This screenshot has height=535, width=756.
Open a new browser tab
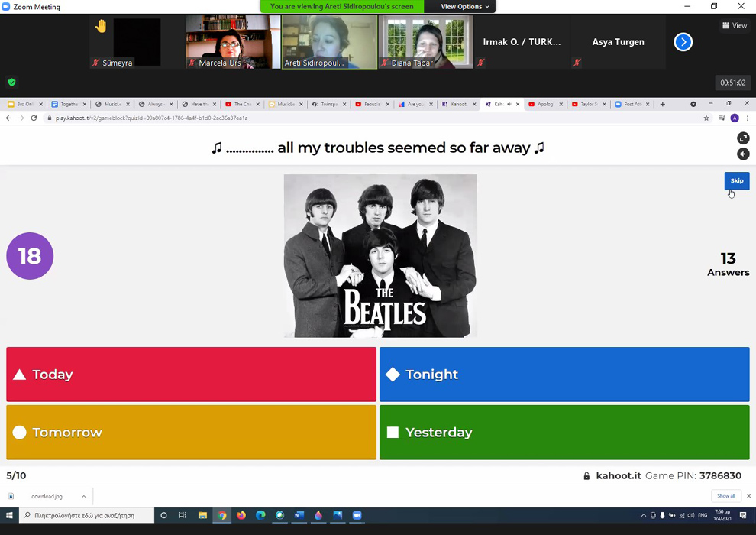pos(663,104)
